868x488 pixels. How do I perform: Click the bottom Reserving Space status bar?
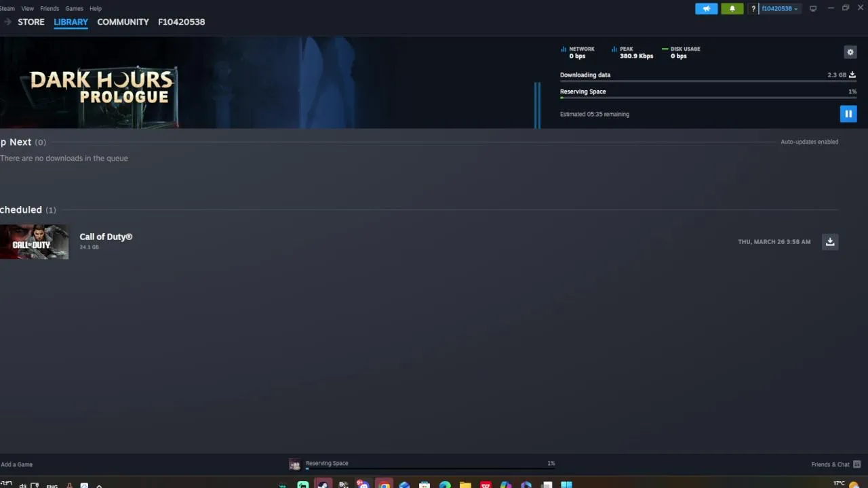point(430,464)
